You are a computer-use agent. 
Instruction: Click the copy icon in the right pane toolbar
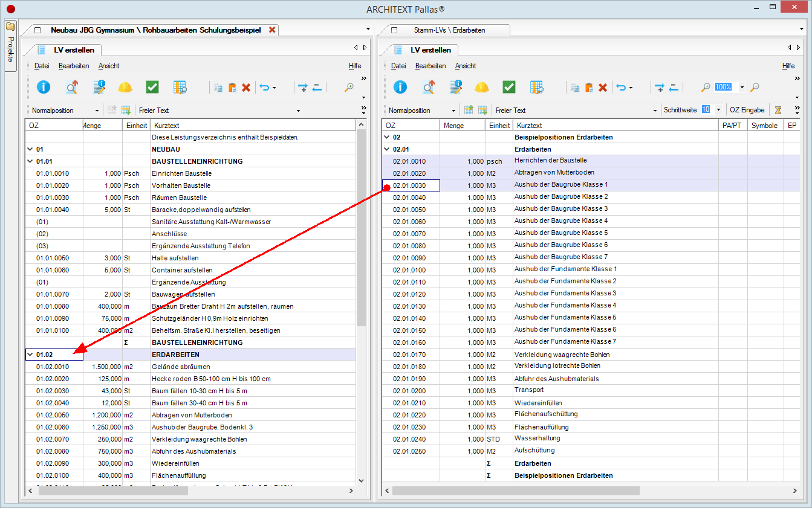tap(575, 88)
